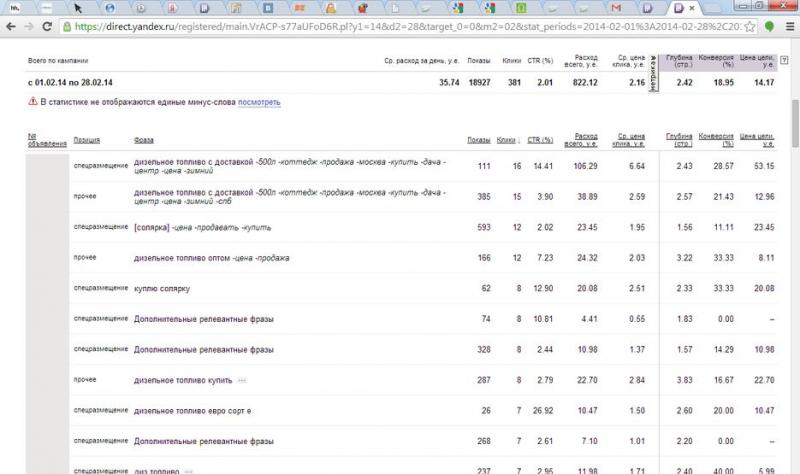
Task: Sort table by Ср. цена клика column header
Action: click(629, 140)
